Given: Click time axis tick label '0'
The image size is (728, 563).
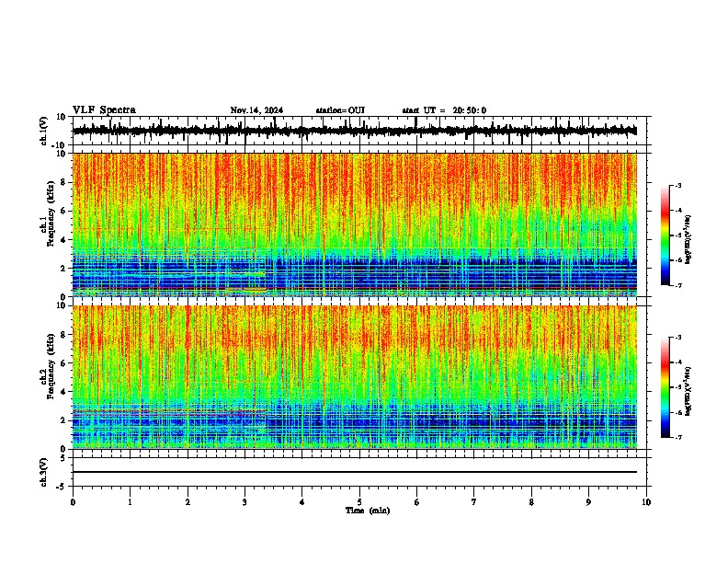Looking at the screenshot, I should click(x=73, y=502).
